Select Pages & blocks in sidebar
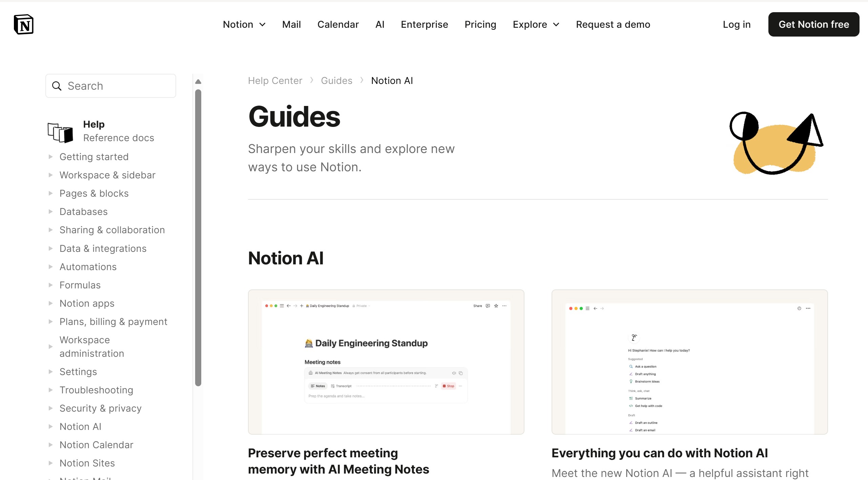Image resolution: width=868 pixels, height=480 pixels. click(x=94, y=193)
